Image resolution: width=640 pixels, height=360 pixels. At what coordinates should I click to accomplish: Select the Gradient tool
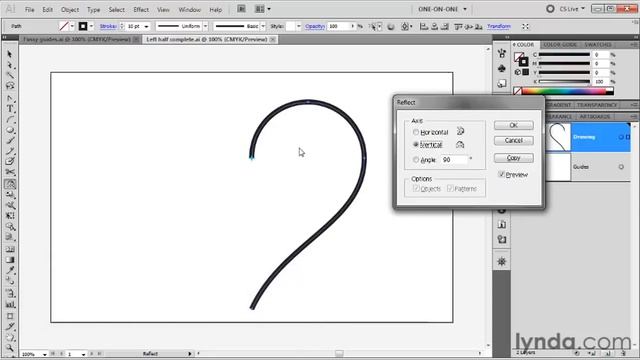point(10,260)
